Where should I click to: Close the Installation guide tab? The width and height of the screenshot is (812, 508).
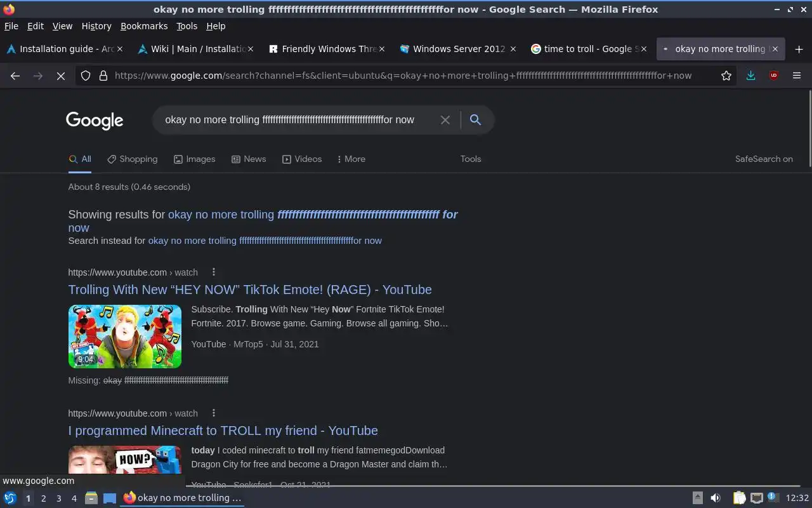click(x=121, y=49)
